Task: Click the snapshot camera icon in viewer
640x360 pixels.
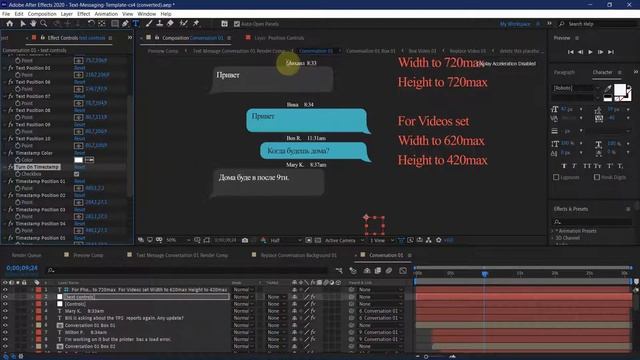Action: [245, 240]
